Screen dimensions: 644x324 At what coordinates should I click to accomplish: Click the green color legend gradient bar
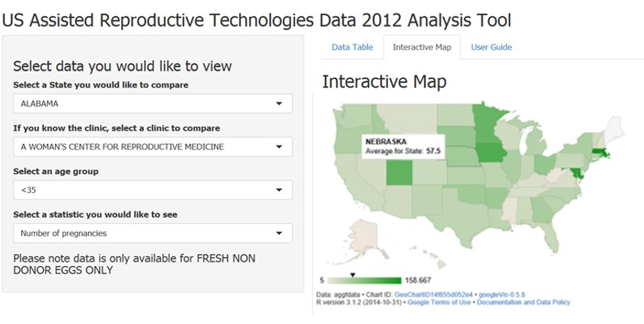(x=366, y=280)
